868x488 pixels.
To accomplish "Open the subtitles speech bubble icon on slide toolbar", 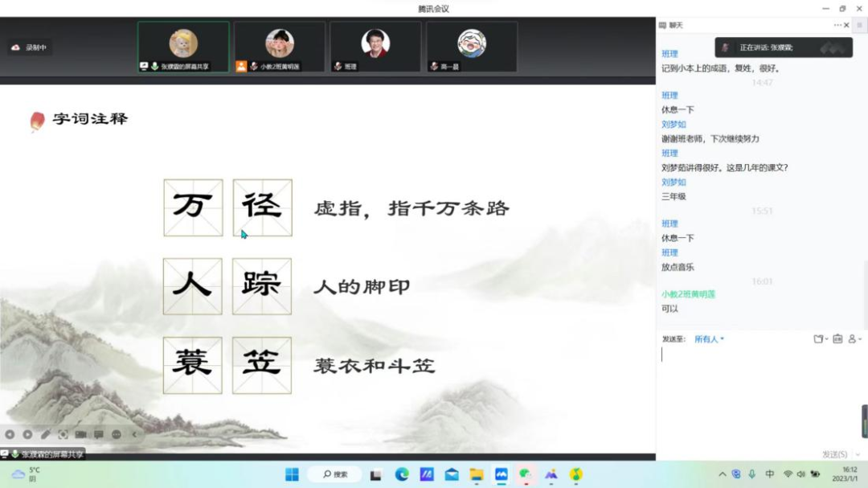I will tap(99, 434).
